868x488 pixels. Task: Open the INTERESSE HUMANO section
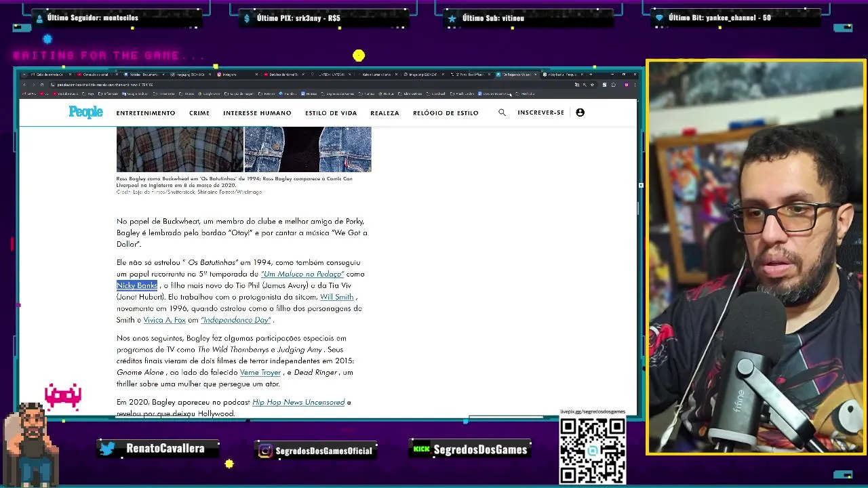(257, 113)
